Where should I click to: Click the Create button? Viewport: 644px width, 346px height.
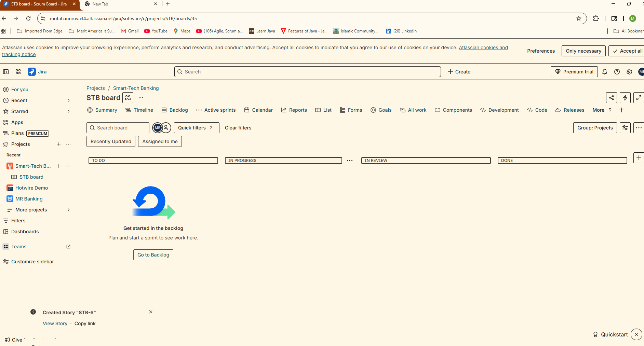pyautogui.click(x=459, y=72)
